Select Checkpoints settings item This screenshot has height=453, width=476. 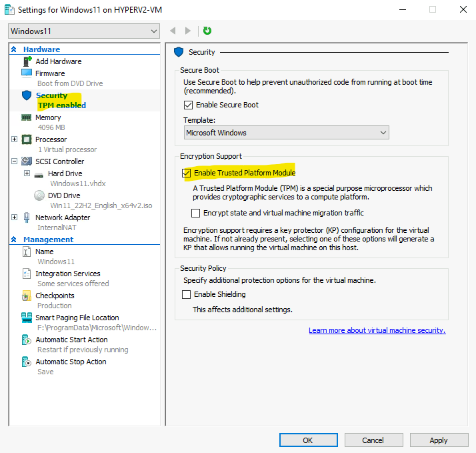pos(55,296)
